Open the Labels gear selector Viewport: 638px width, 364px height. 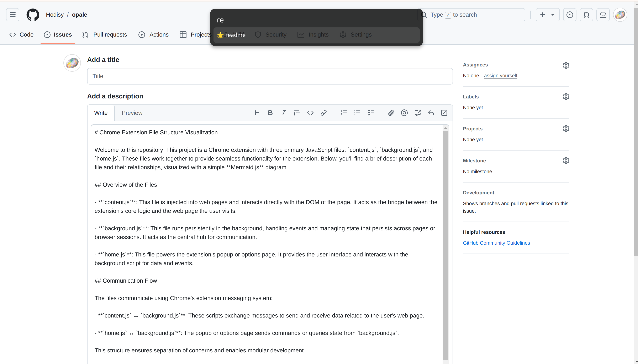(x=566, y=97)
